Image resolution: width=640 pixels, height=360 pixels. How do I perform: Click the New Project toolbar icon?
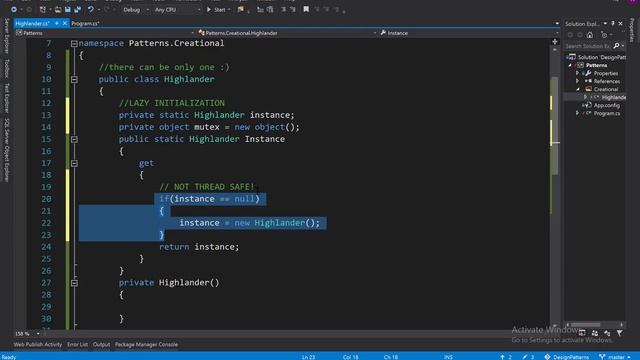[x=43, y=9]
